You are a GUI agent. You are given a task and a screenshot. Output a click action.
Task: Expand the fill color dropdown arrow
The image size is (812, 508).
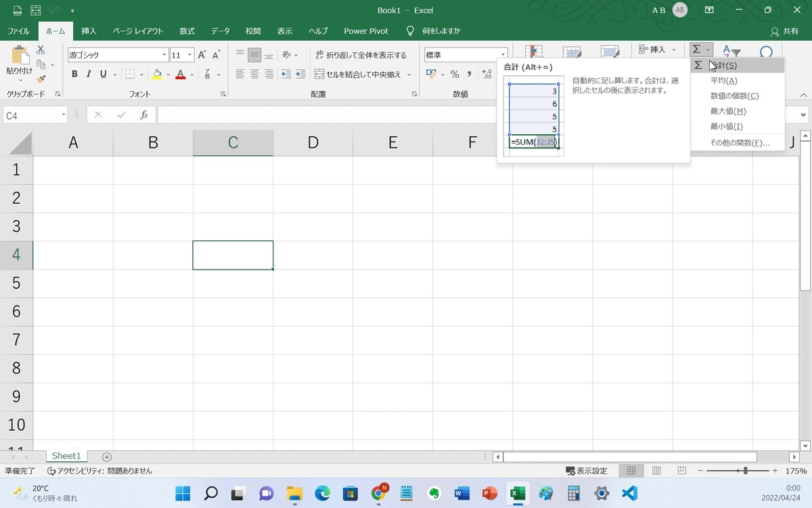[x=167, y=75]
